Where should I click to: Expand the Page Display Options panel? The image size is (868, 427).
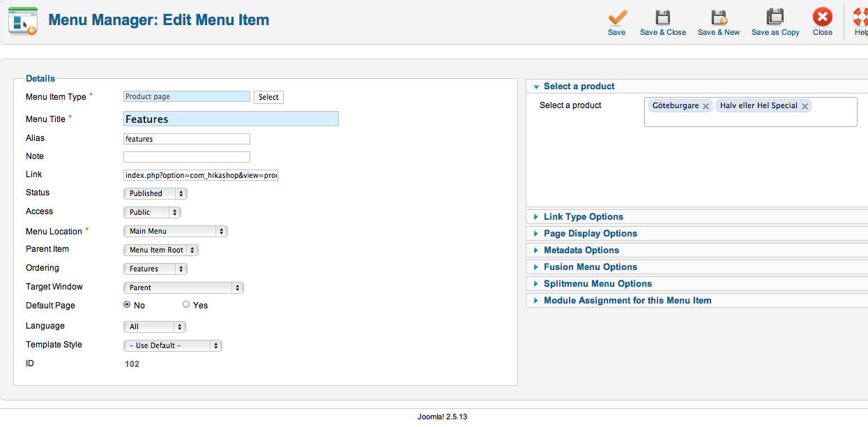pyautogui.click(x=591, y=234)
